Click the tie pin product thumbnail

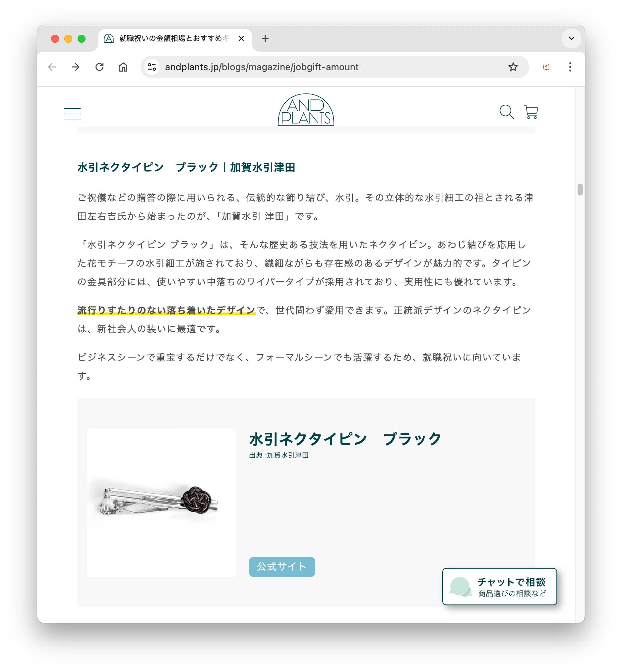[161, 502]
